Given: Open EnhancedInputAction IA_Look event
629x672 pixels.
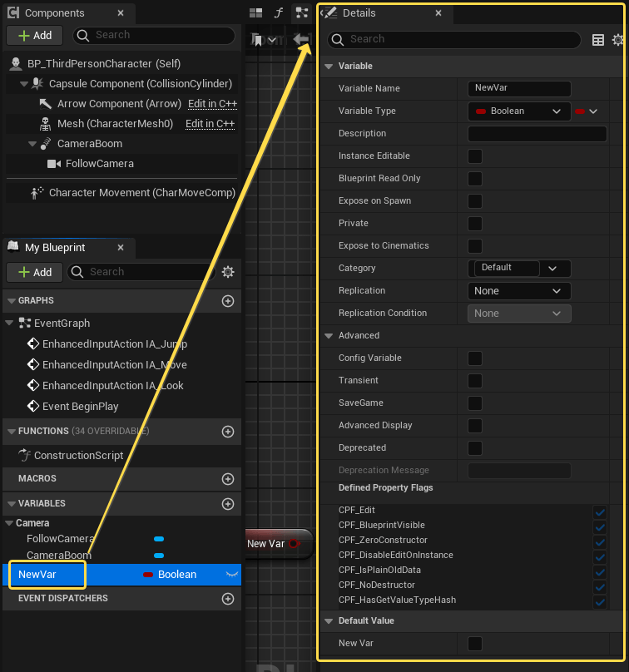Looking at the screenshot, I should tap(106, 386).
